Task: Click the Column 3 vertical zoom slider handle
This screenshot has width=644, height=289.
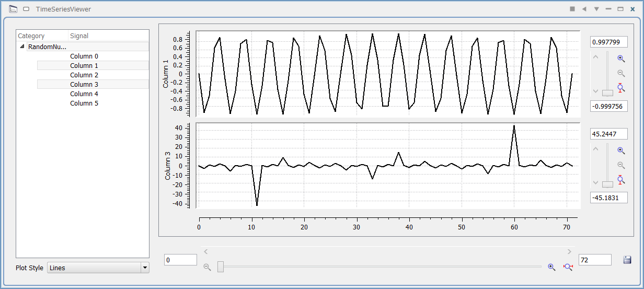Action: [607, 184]
